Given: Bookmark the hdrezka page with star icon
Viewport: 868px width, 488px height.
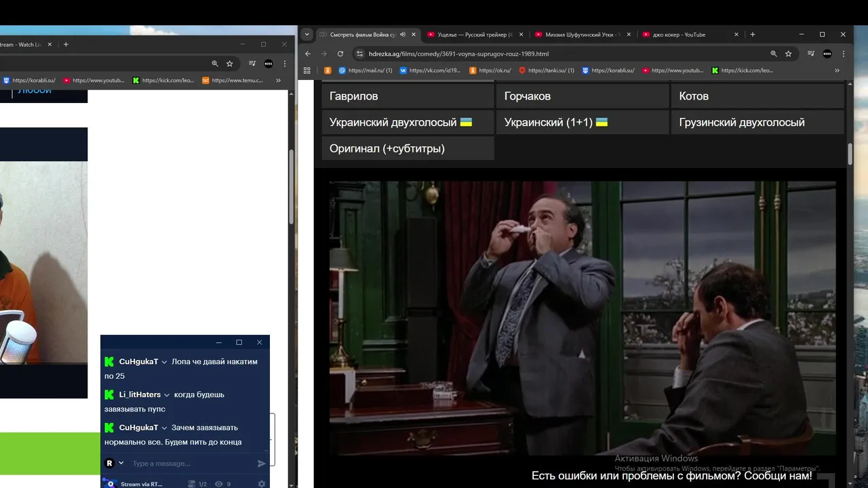Looking at the screenshot, I should click(789, 54).
